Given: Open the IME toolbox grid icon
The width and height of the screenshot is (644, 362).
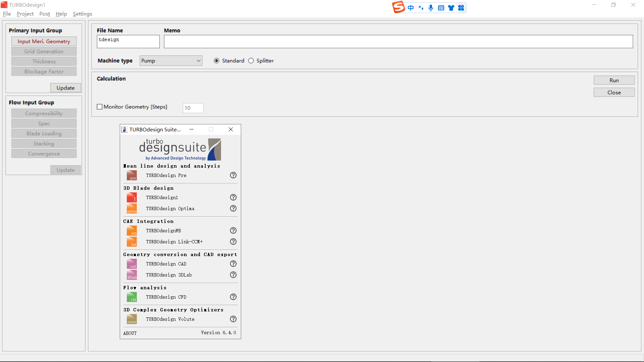Looking at the screenshot, I should pyautogui.click(x=461, y=8).
